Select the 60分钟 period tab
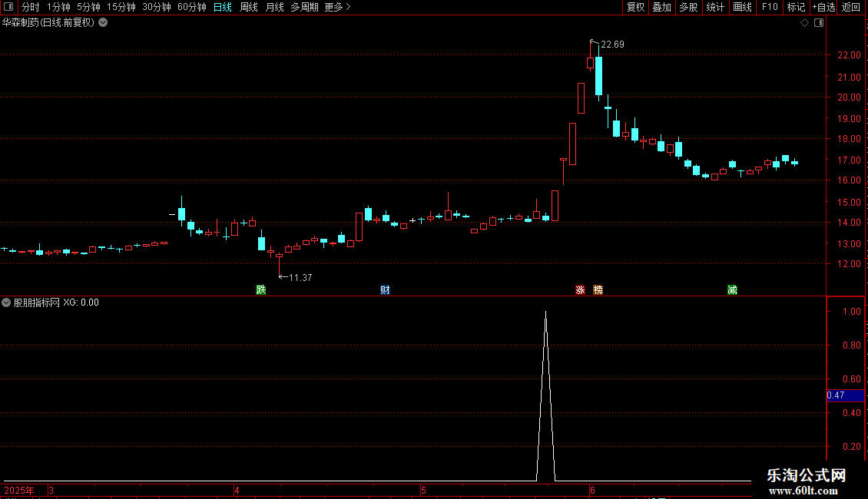 pos(192,7)
